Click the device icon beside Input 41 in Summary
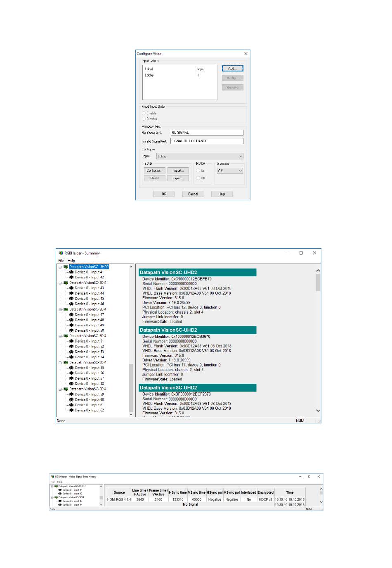 coord(71,272)
